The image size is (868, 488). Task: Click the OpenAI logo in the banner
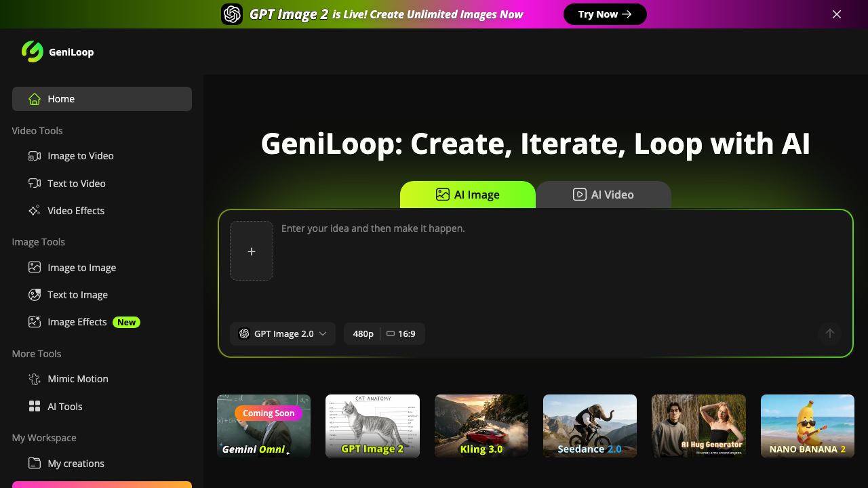(x=232, y=14)
